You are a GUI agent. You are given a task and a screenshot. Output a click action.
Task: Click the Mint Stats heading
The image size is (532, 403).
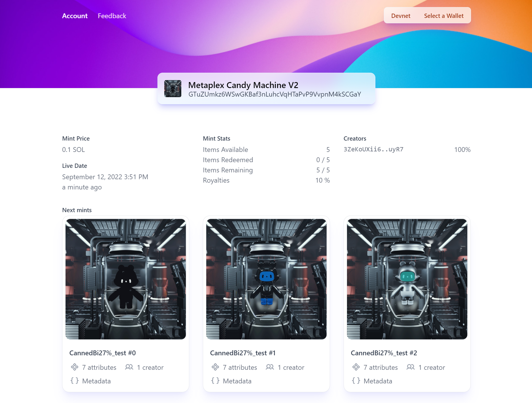(x=216, y=139)
